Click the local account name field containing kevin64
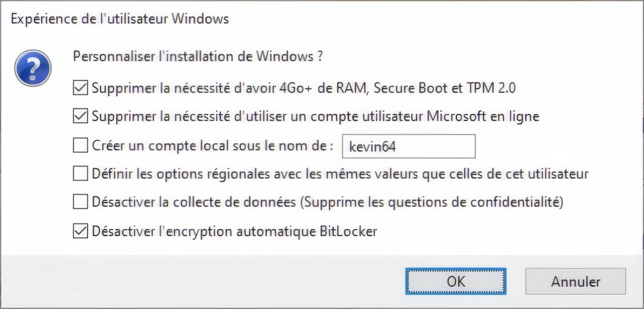Viewport: 644px width, 309px height. [409, 146]
